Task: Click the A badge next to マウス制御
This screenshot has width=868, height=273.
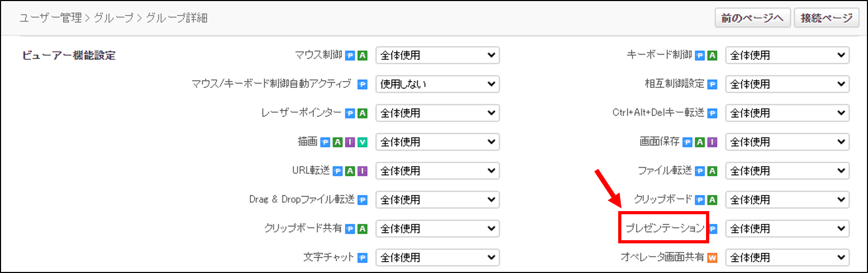Action: [x=363, y=56]
